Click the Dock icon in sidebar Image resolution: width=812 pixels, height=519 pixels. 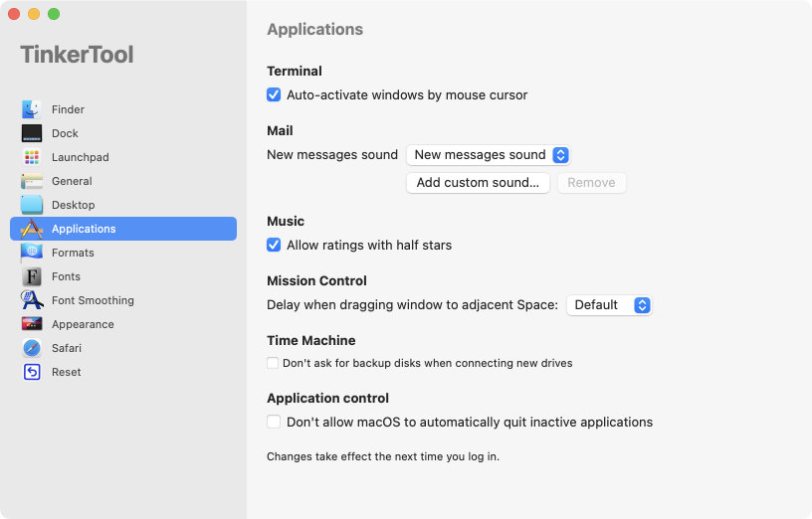click(32, 133)
